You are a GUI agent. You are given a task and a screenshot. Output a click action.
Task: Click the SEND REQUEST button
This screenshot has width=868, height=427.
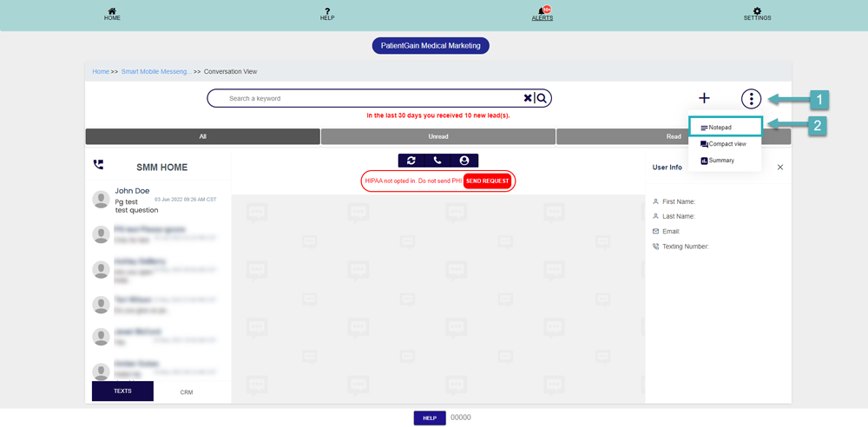[x=487, y=181]
